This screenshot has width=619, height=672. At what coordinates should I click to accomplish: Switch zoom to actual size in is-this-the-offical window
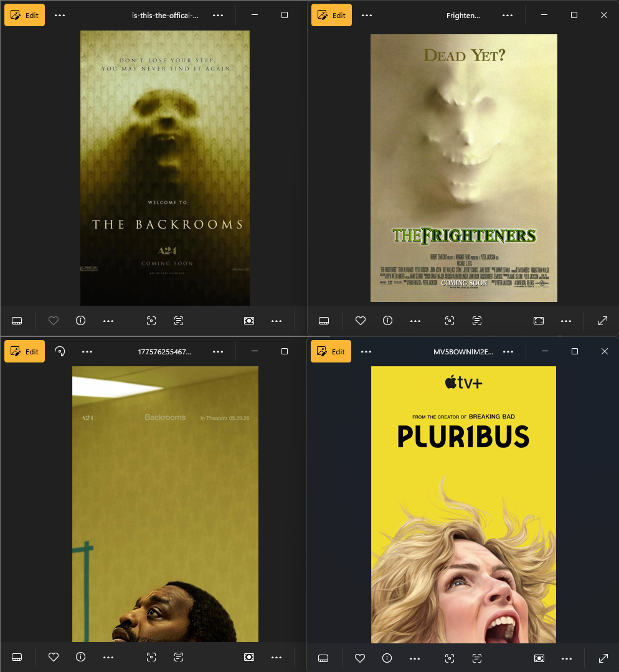[249, 321]
